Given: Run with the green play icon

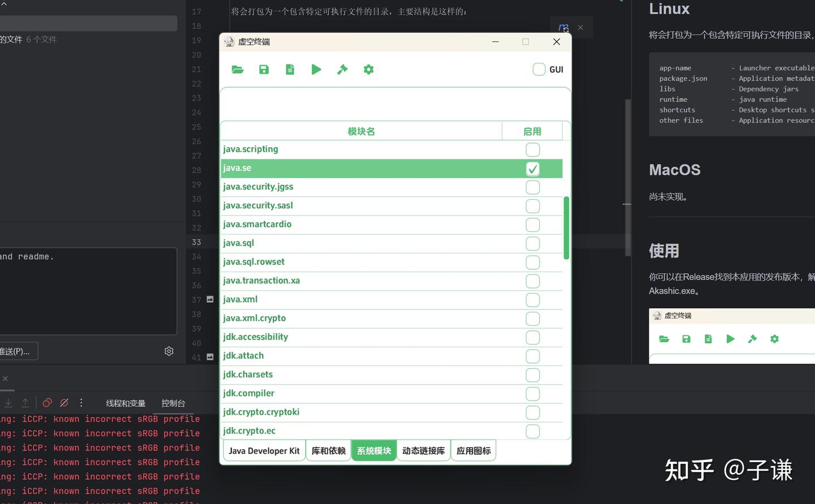Looking at the screenshot, I should [316, 70].
